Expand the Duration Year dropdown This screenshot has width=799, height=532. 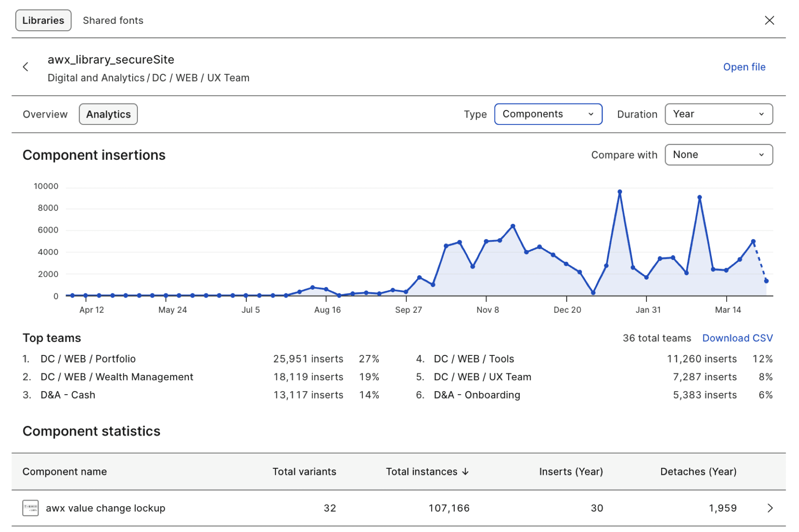coord(718,114)
